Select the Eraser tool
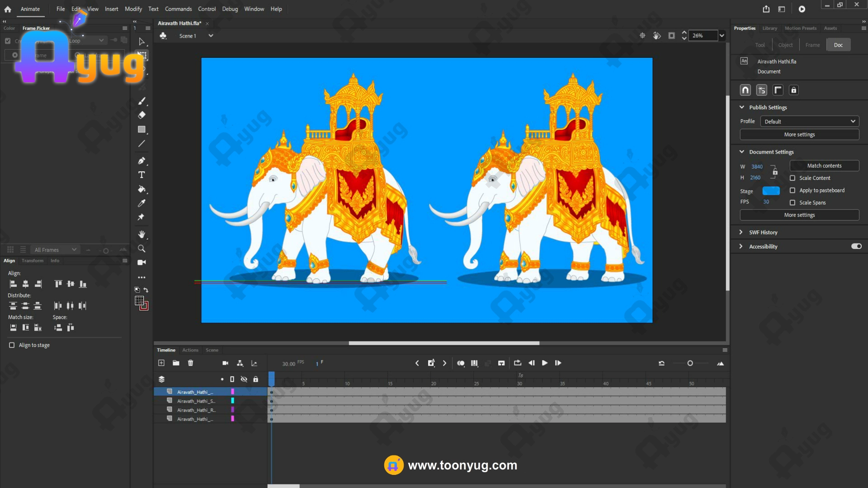Screen dimensions: 868x488 (142, 115)
